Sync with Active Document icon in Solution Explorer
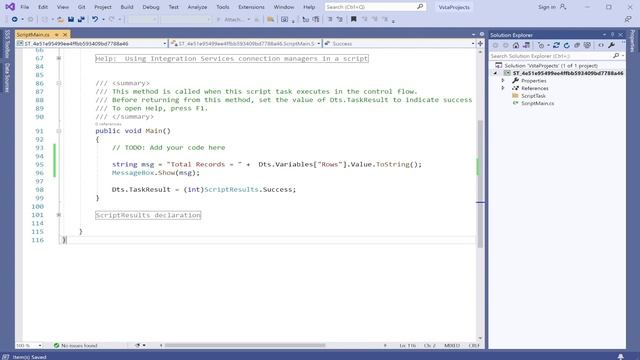 tap(556, 45)
